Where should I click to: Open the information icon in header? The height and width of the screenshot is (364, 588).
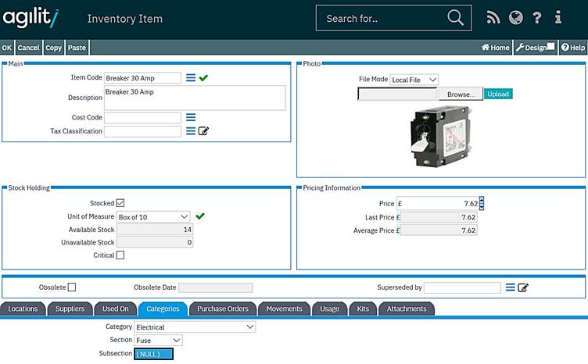(x=558, y=18)
